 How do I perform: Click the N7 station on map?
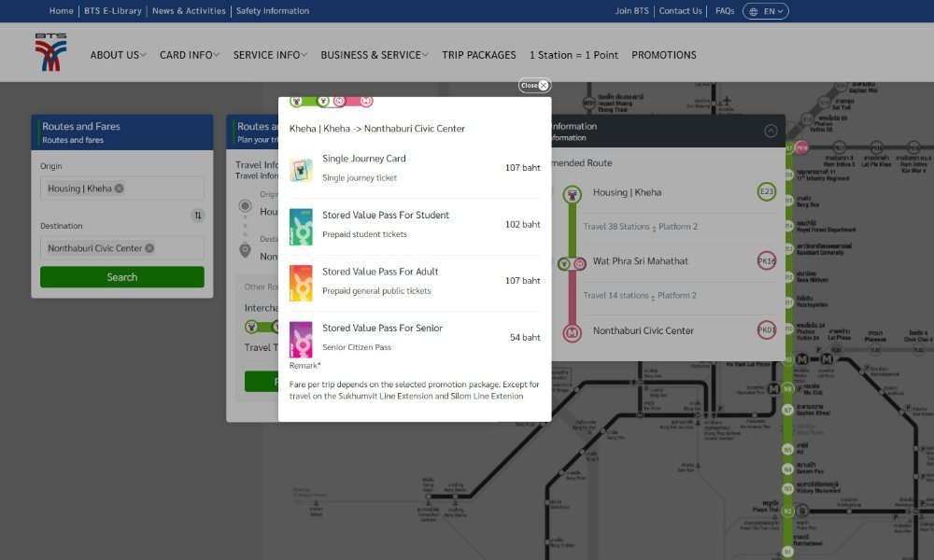click(787, 410)
